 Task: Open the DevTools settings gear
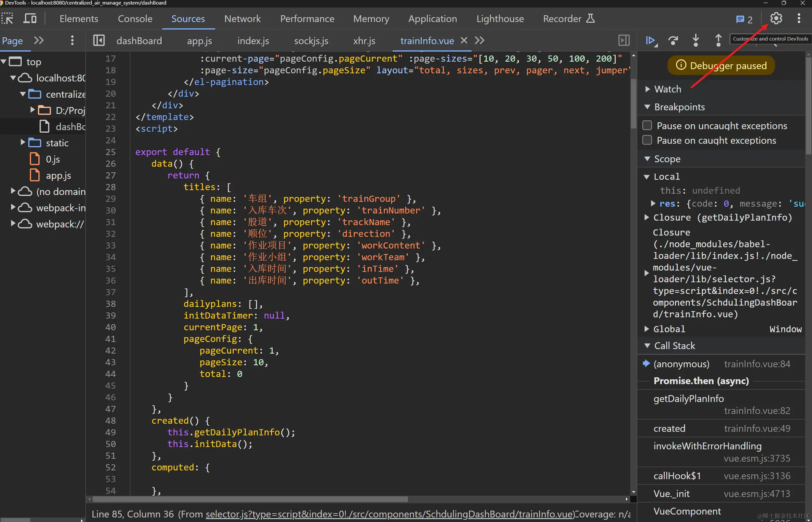point(776,18)
